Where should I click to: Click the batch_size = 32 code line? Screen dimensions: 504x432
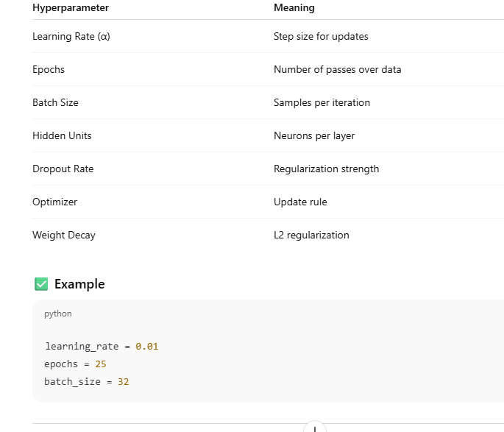87,381
